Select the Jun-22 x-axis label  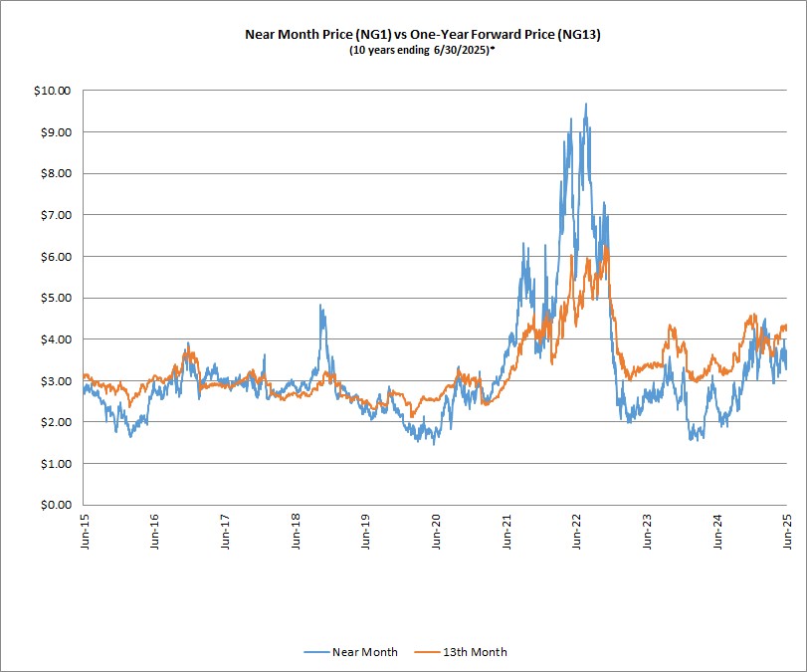(x=577, y=532)
